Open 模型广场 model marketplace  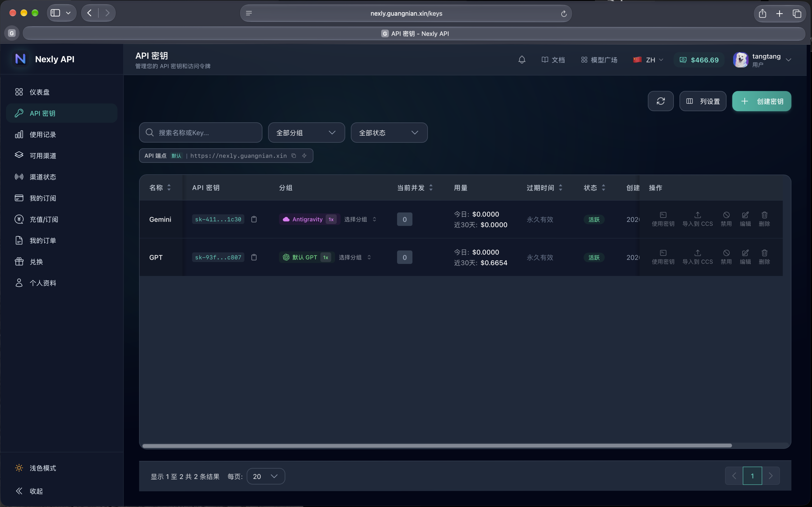point(599,60)
